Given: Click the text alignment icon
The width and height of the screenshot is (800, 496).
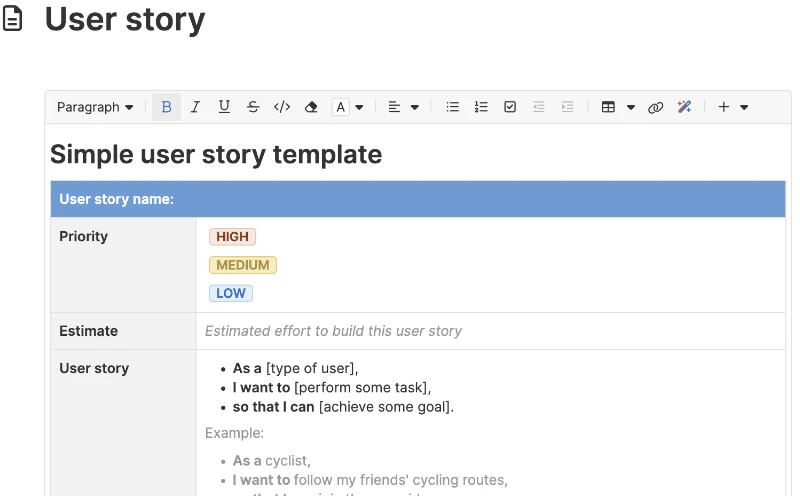Looking at the screenshot, I should pyautogui.click(x=394, y=107).
